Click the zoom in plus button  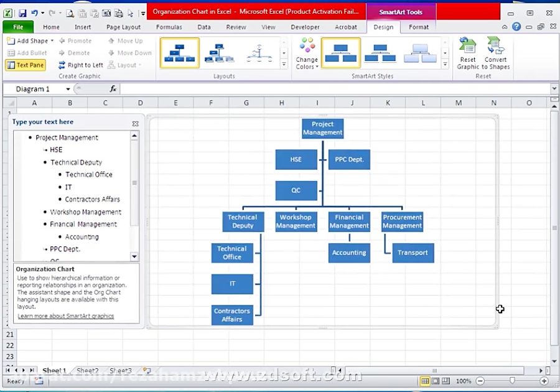point(544,381)
